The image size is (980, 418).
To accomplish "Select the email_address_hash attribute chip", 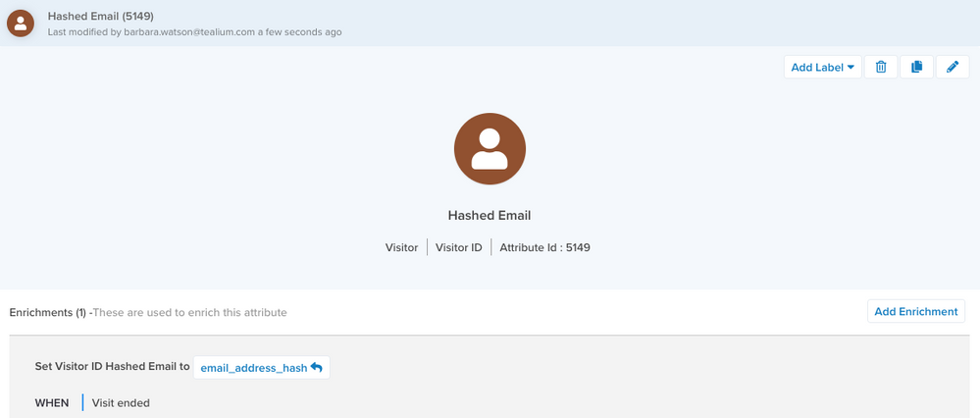I will (253, 368).
